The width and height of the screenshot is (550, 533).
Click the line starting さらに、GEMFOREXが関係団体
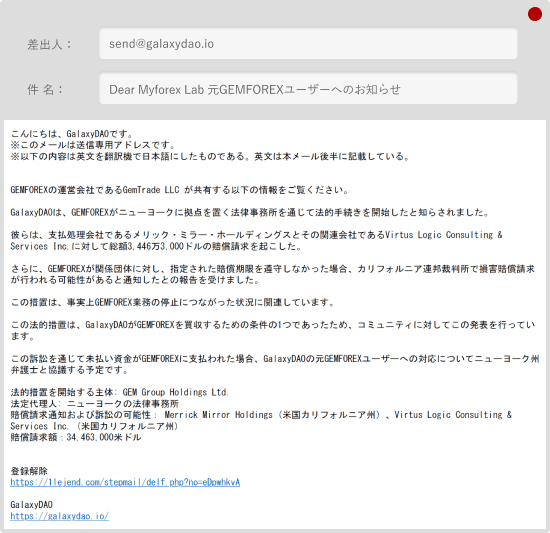click(273, 269)
